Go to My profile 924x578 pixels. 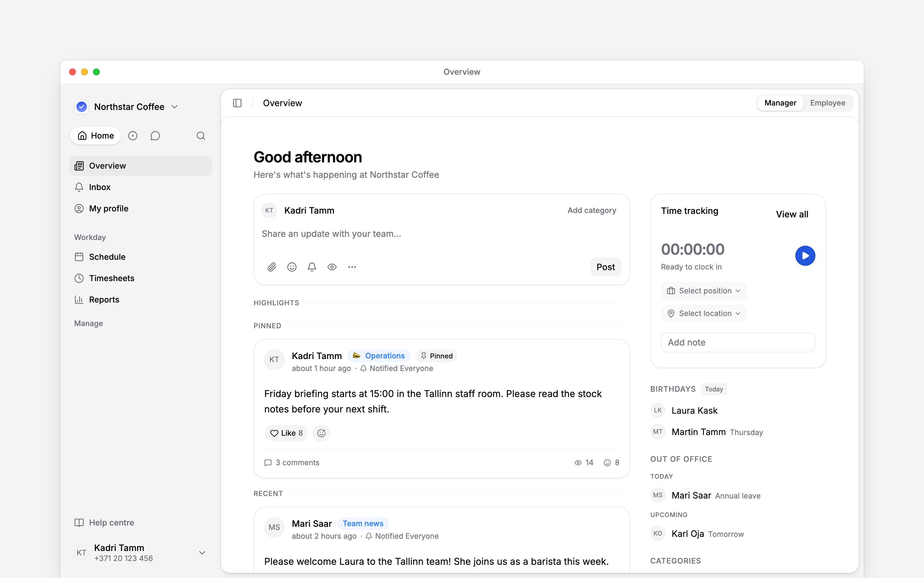(x=141, y=209)
